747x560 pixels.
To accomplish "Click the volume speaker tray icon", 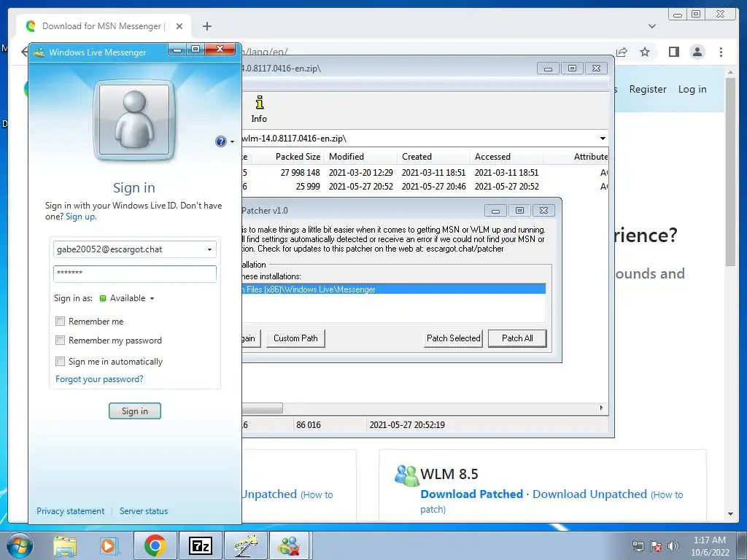I will [673, 547].
